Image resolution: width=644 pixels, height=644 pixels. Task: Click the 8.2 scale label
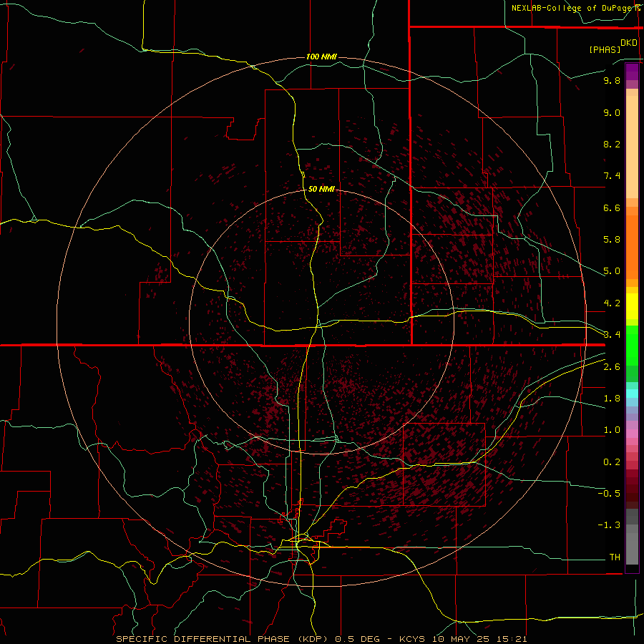pyautogui.click(x=612, y=144)
